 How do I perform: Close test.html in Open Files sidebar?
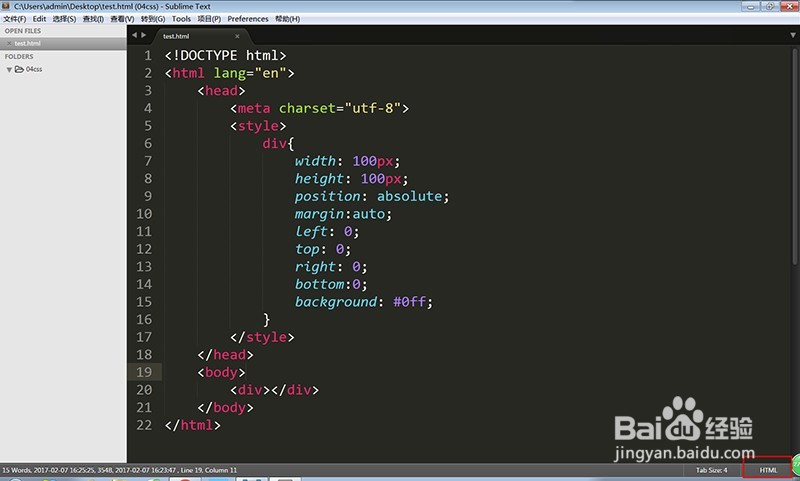(x=9, y=43)
